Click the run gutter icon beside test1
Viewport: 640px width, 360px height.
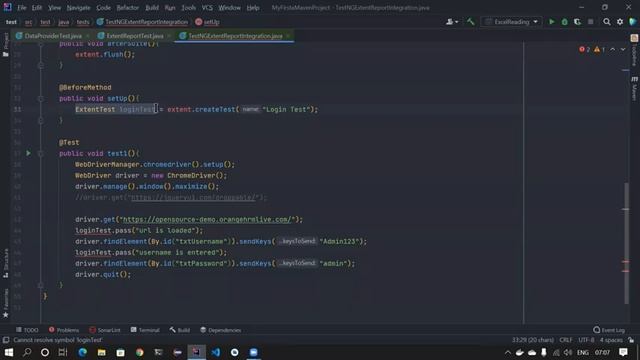(x=28, y=153)
